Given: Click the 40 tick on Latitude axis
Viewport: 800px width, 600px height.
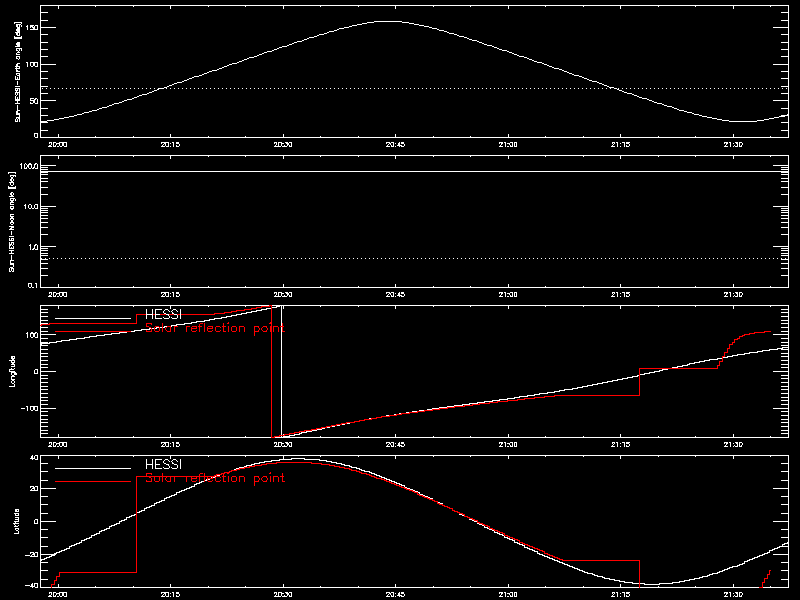Looking at the screenshot, I should pos(34,458).
